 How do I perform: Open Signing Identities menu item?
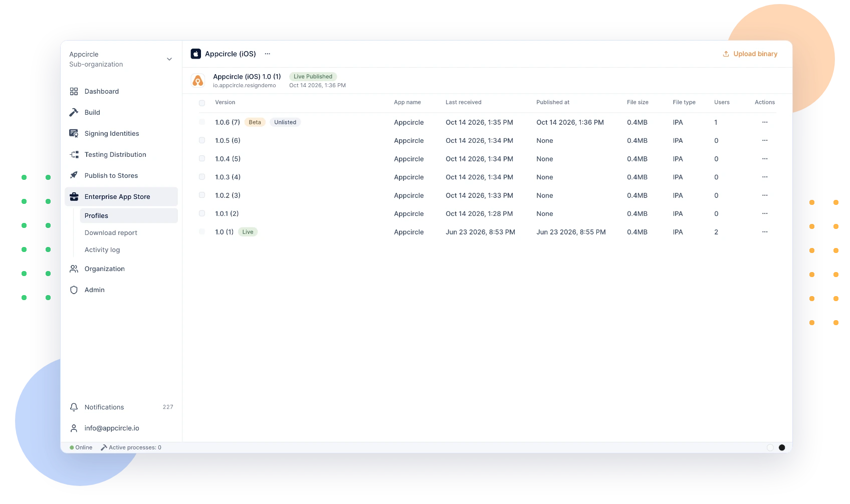[121, 133]
